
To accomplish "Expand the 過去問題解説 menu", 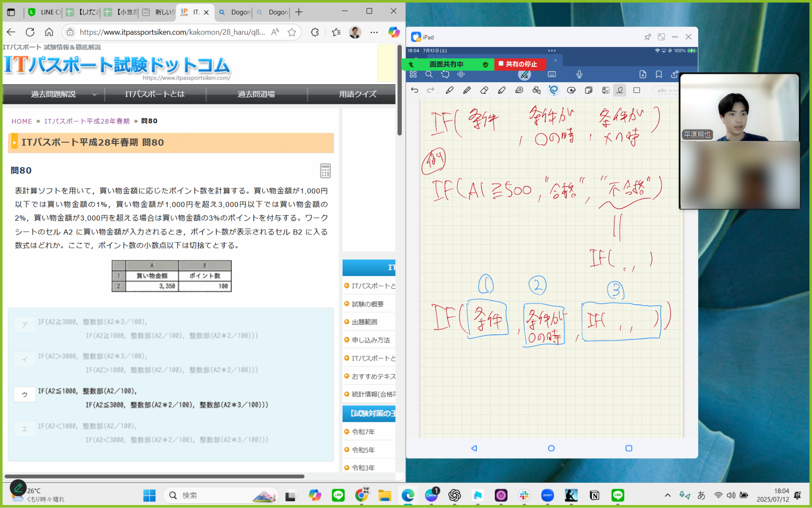I will (53, 94).
